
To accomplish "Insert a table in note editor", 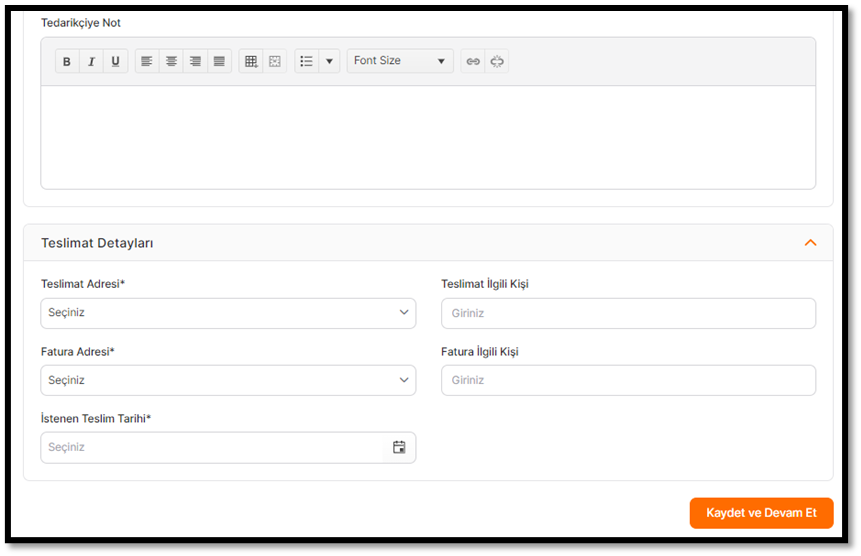I will point(251,61).
